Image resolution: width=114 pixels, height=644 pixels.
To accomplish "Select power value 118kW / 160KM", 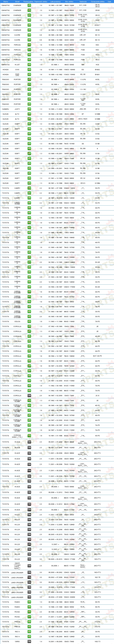I will [x=69, y=69].
